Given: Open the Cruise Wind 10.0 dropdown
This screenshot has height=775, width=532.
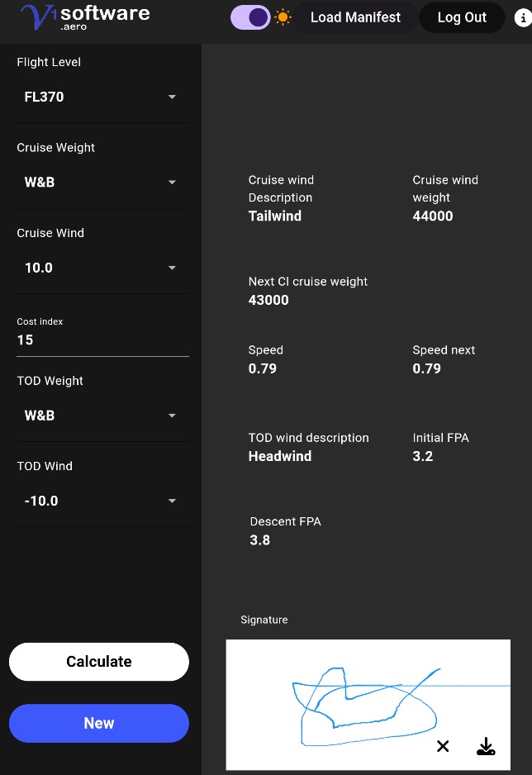Looking at the screenshot, I should 100,268.
